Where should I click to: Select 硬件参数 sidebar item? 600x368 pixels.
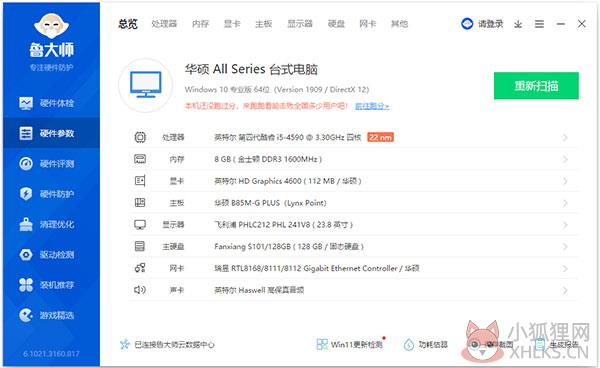click(x=51, y=133)
